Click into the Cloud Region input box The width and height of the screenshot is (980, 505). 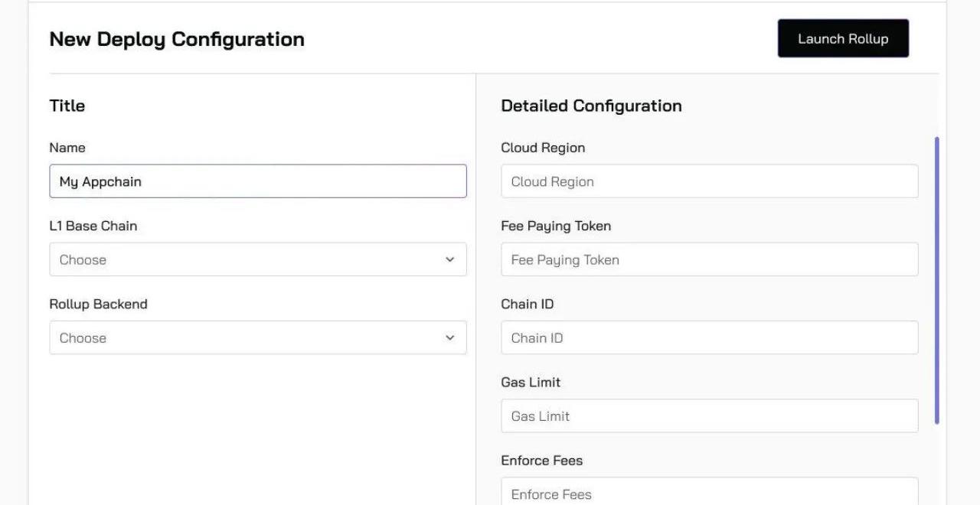[x=709, y=182]
